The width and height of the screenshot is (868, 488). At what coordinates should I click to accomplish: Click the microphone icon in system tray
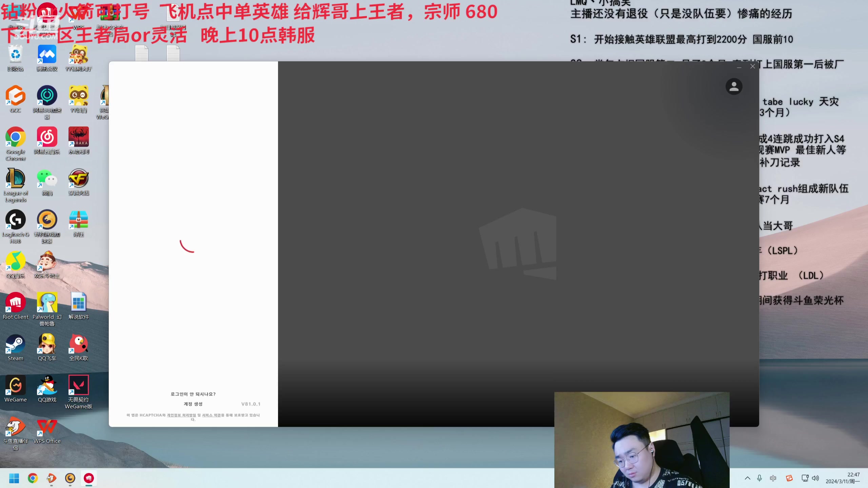tap(759, 478)
